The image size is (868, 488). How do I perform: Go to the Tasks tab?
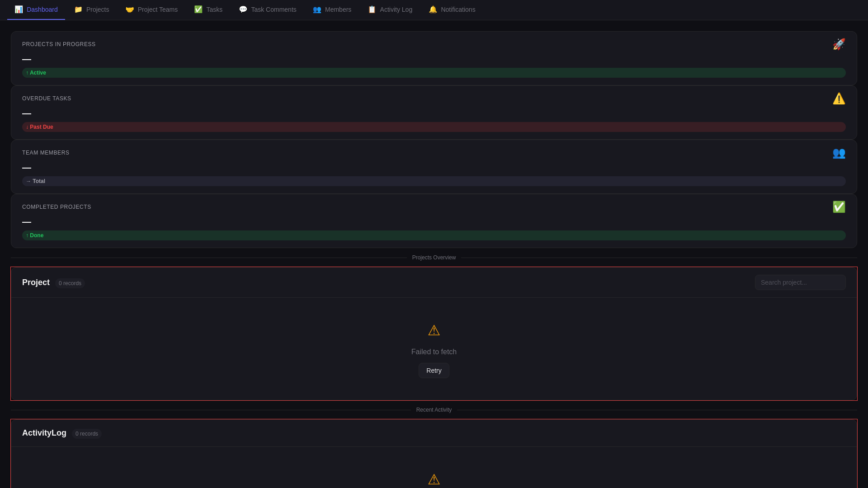coord(208,9)
